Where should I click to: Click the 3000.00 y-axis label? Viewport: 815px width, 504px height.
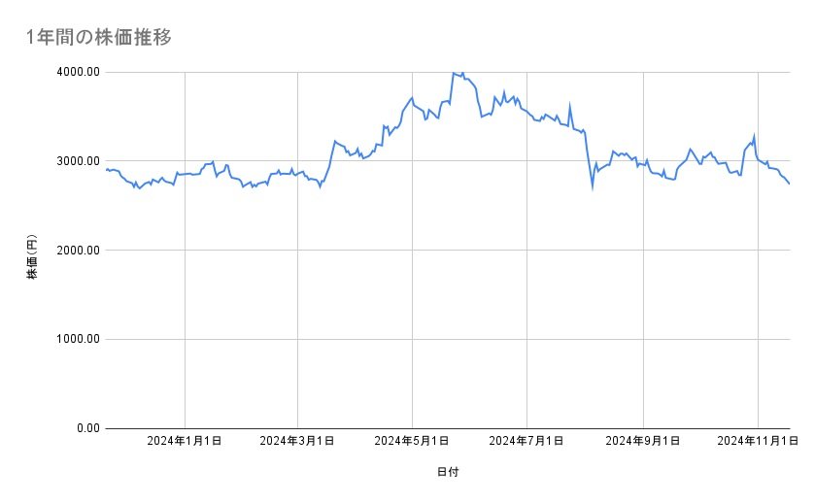click(x=74, y=161)
